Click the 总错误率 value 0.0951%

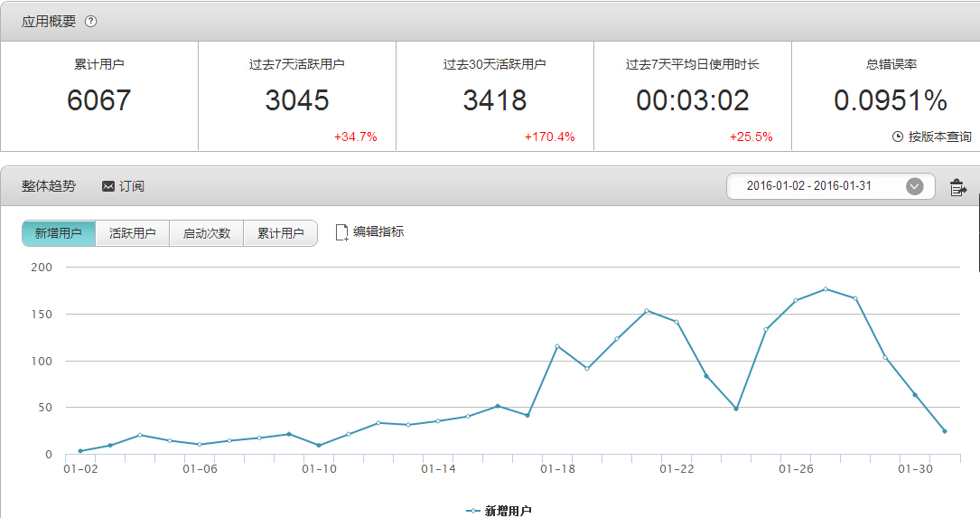tap(890, 100)
